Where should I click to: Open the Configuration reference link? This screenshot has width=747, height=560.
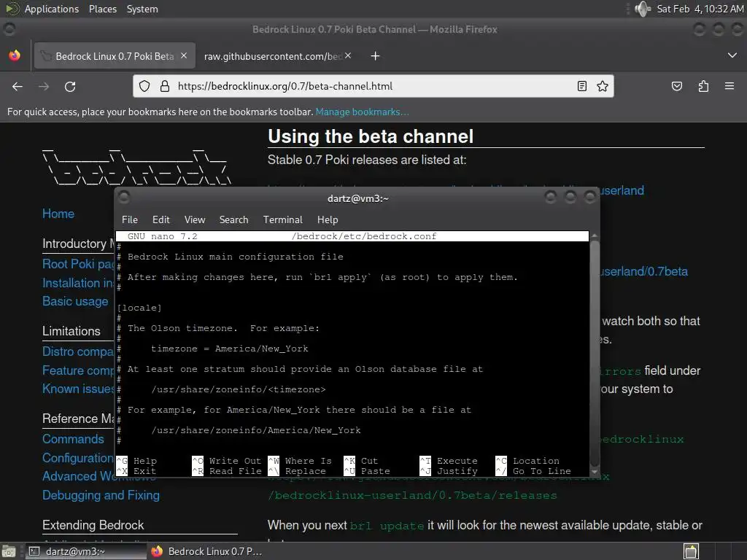tap(78, 458)
